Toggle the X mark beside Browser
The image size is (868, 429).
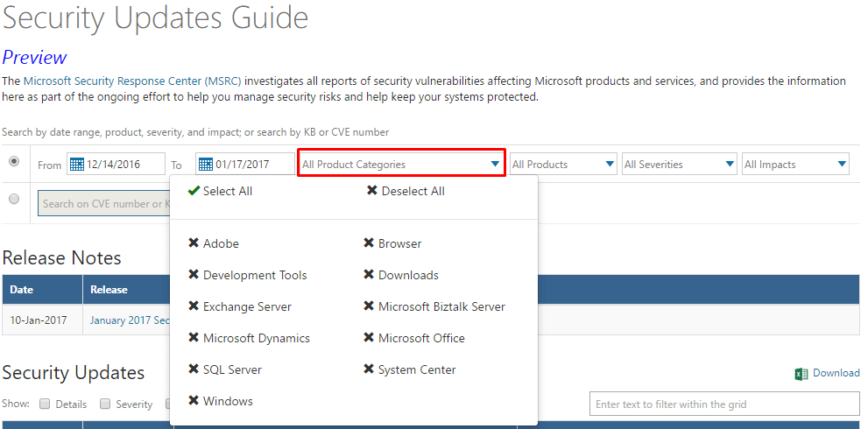click(369, 243)
